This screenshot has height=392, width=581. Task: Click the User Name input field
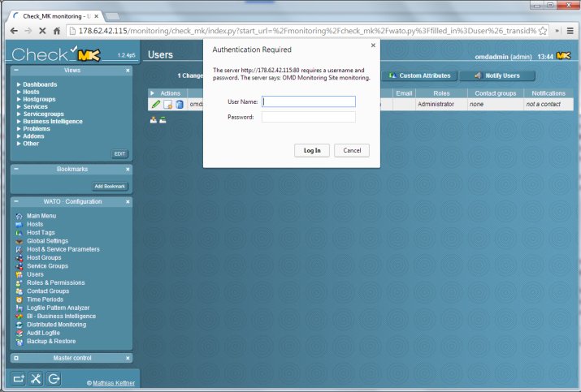click(x=309, y=101)
